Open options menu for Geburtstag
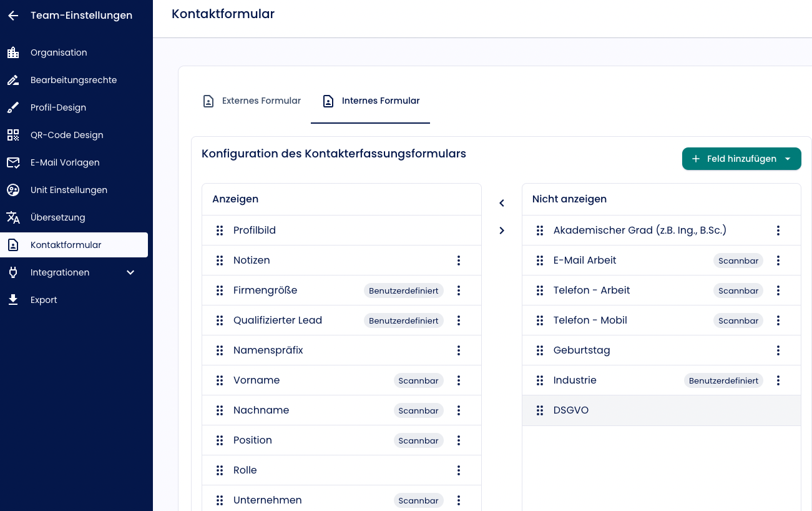 778,350
